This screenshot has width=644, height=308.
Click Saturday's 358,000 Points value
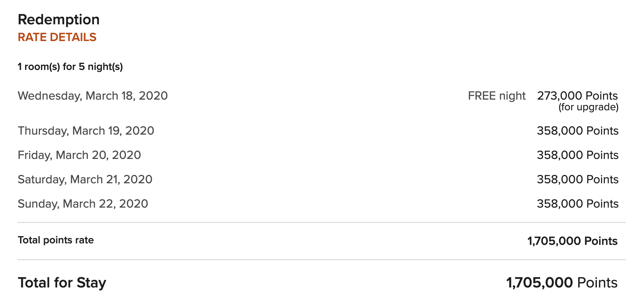577,179
